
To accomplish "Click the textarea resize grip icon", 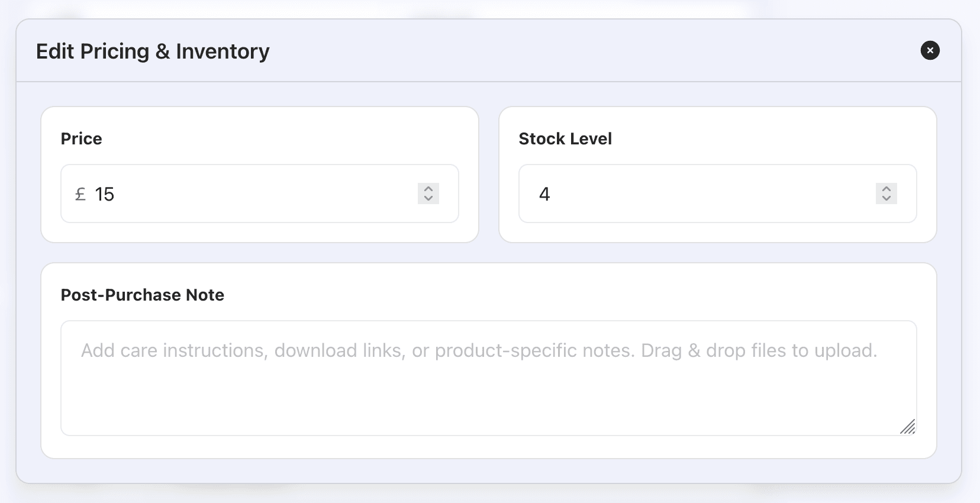I will (907, 427).
